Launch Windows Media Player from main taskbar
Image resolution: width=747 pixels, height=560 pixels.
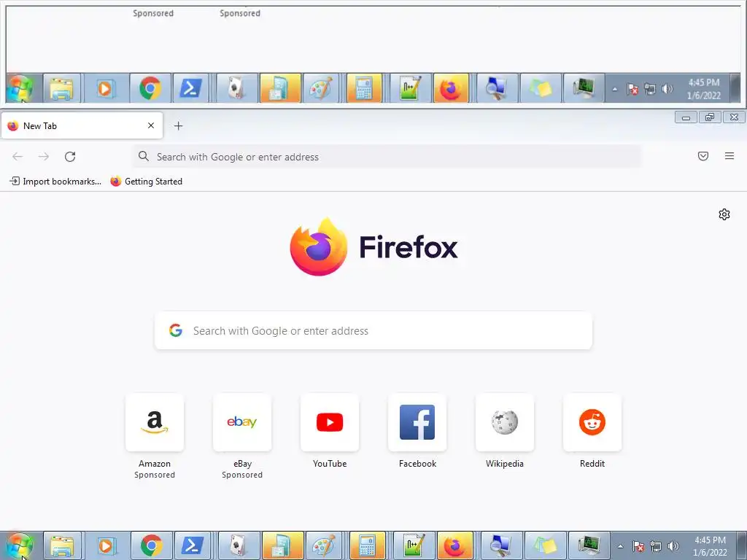tap(107, 546)
